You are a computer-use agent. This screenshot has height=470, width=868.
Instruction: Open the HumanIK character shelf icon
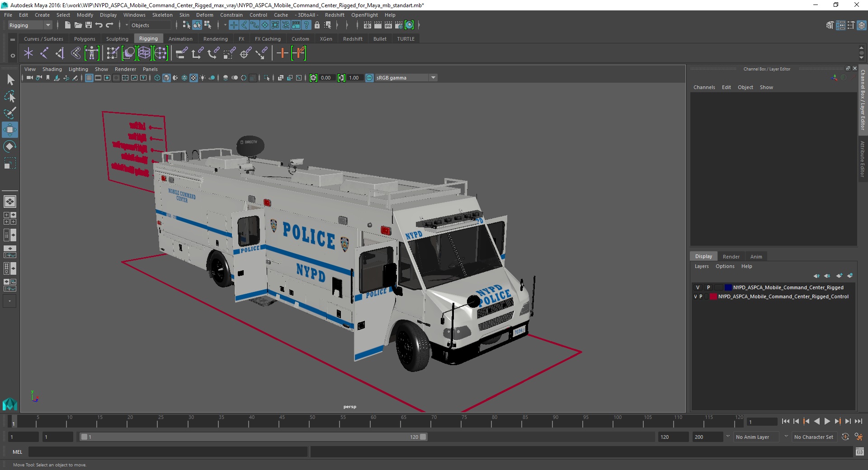point(92,53)
